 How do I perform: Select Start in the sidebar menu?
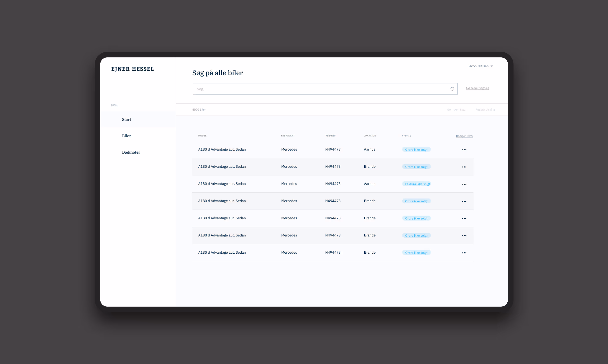[x=126, y=119]
